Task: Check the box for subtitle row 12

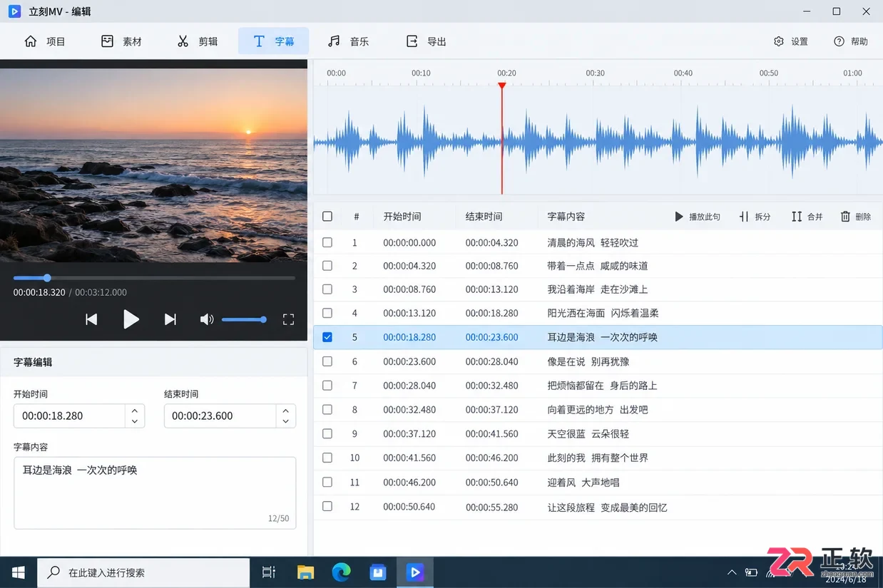Action: (327, 507)
